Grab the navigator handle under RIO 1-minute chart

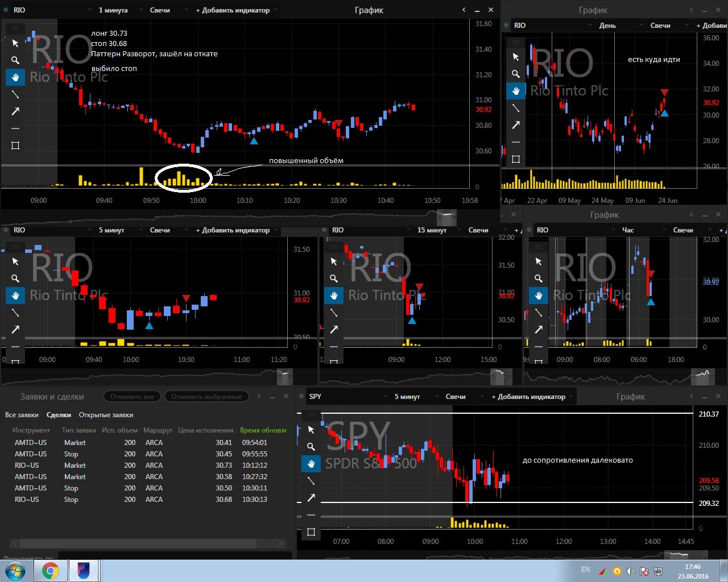click(446, 218)
